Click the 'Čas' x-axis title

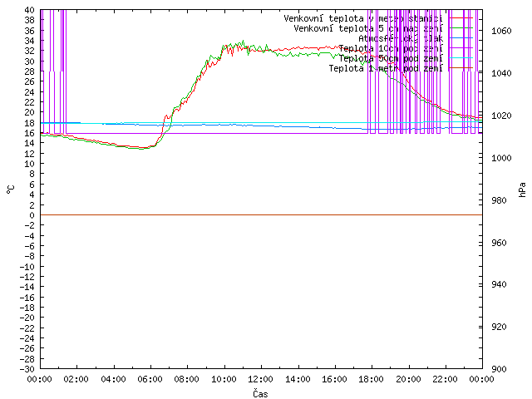click(260, 393)
